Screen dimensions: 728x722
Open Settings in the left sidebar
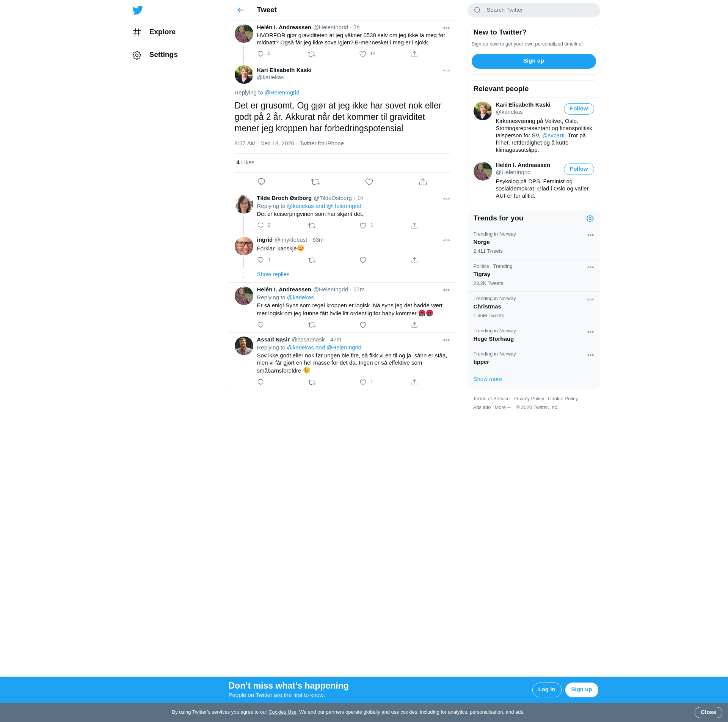163,55
